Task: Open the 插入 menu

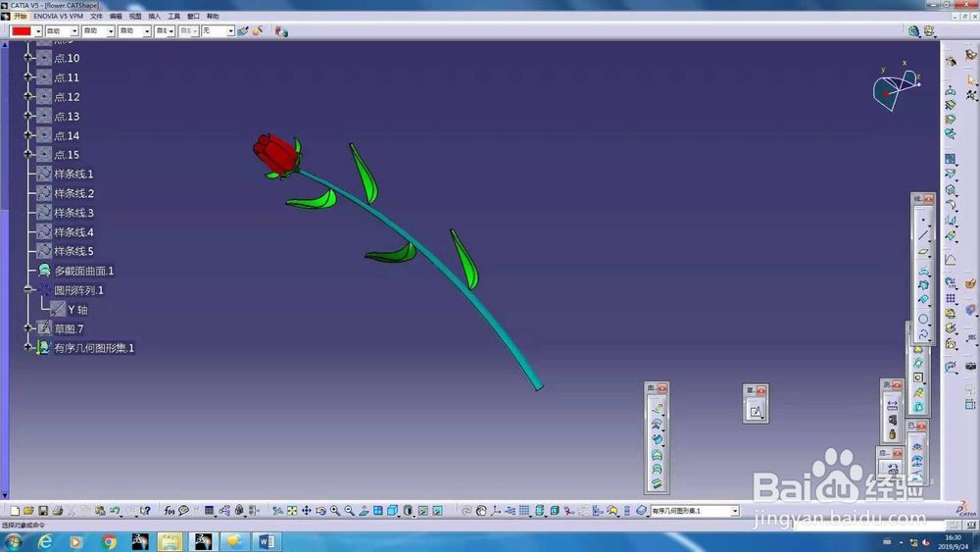Action: (155, 17)
